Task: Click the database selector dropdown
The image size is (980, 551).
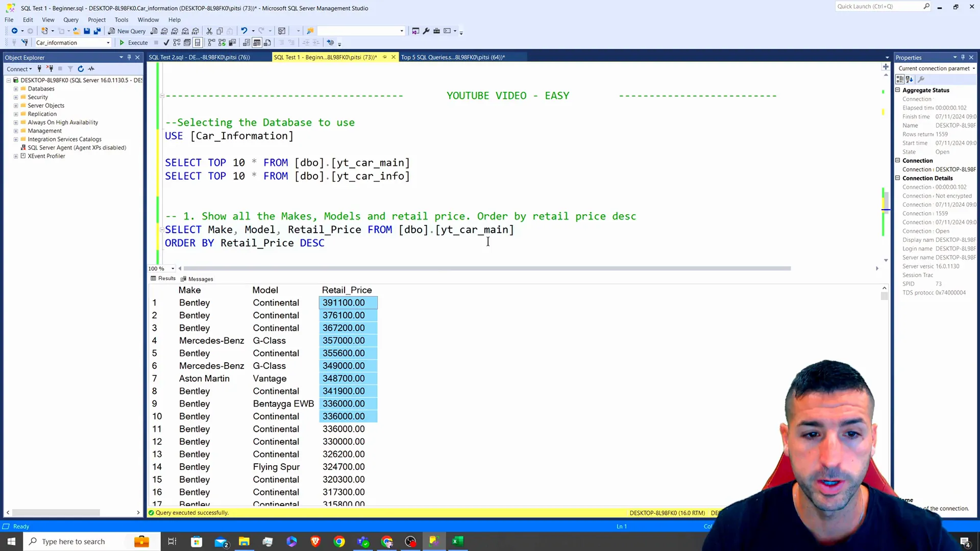Action: coord(72,42)
